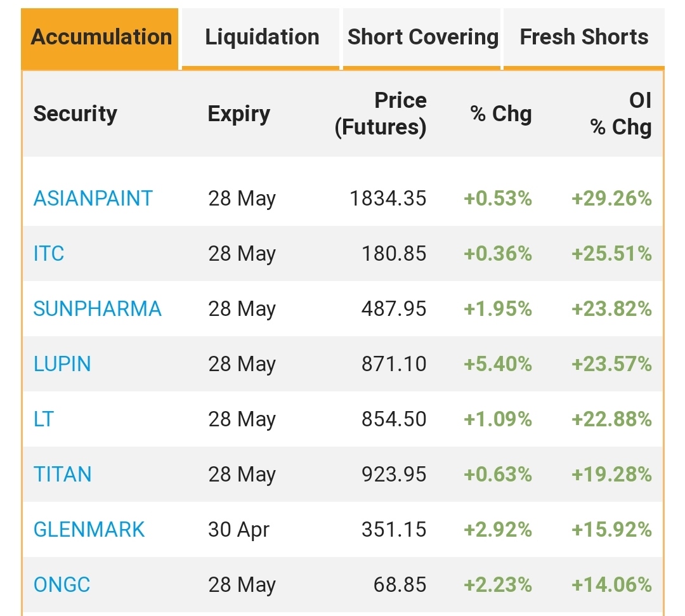Click the Expiry column header
This screenshot has width=685, height=616.
[x=238, y=114]
